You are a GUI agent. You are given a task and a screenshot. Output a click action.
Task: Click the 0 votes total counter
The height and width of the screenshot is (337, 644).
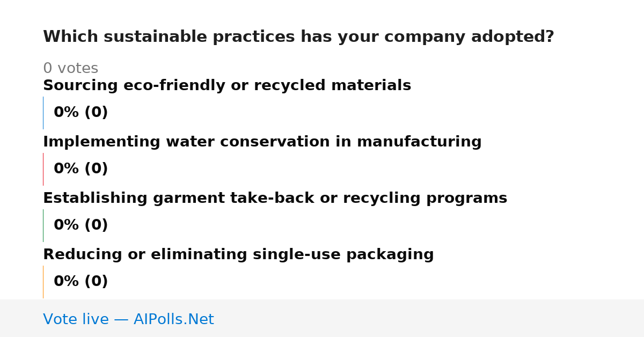coord(70,69)
